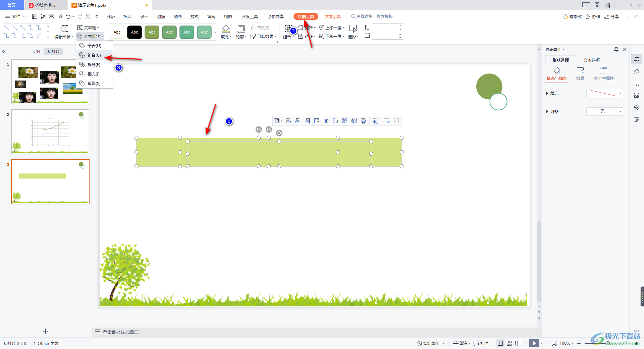This screenshot has height=349, width=644.
Task: Click the group shapes icon in floating toolbar
Action: pyautogui.click(x=375, y=121)
